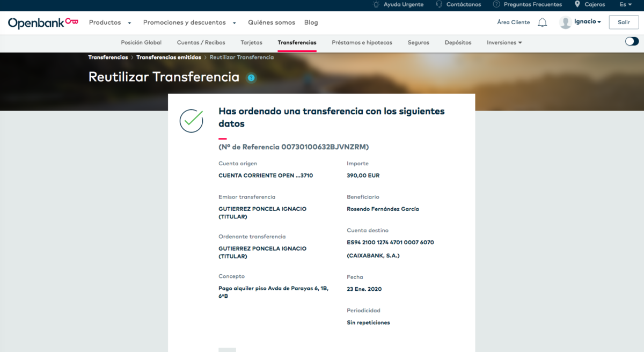
Task: Open the notifications bell
Action: click(543, 23)
